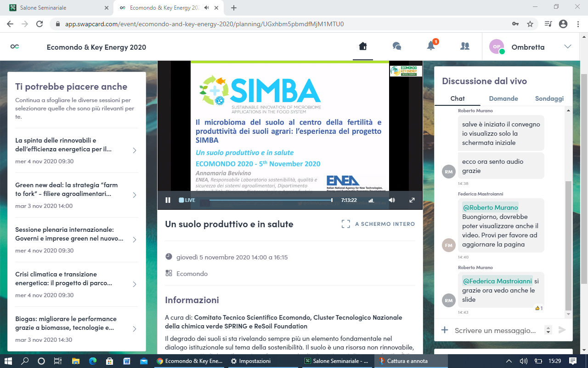Viewport: 588px width, 368px height.
Task: Click the message field stepper arrows
Action: [548, 330]
